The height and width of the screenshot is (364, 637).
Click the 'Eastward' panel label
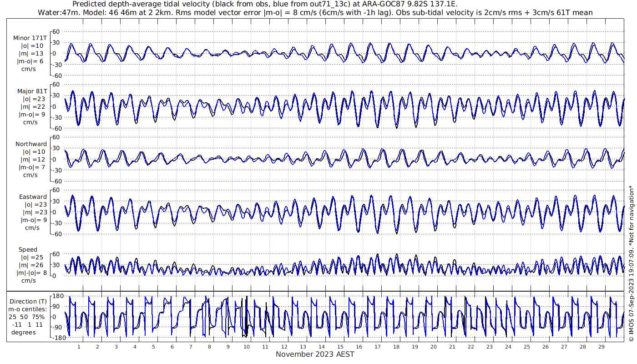(33, 197)
